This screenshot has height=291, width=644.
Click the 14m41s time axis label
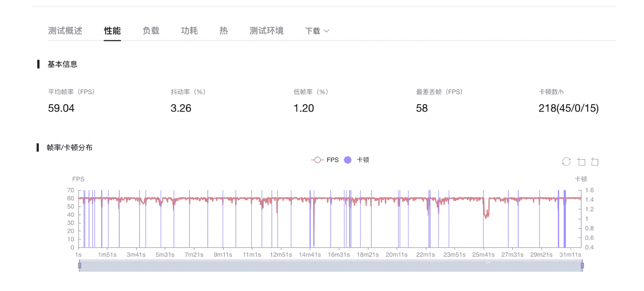(x=310, y=255)
